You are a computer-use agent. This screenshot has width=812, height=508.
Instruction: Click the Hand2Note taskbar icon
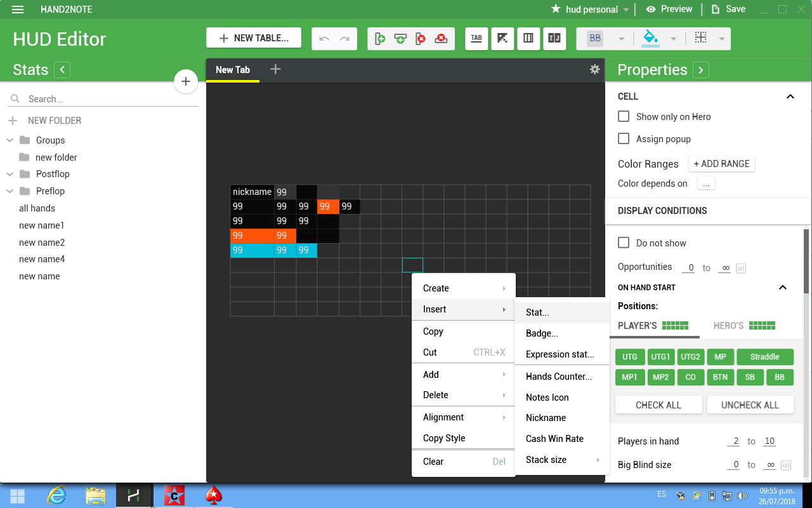pos(134,496)
